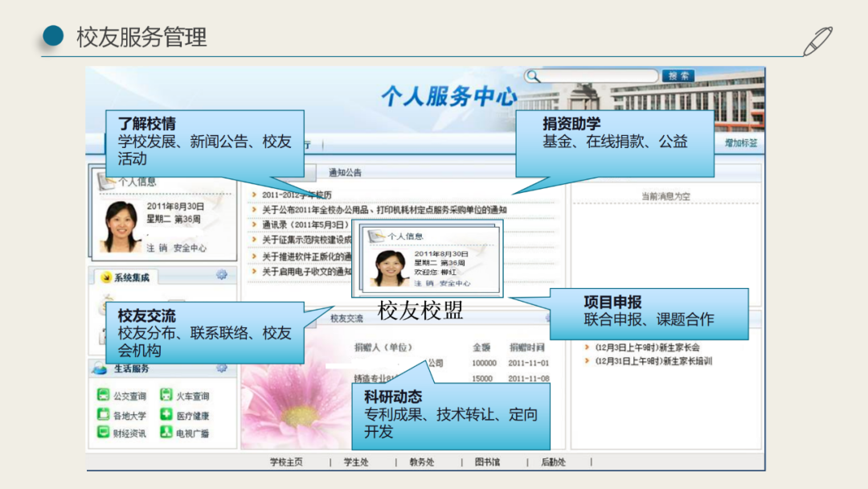Click the 生活服务 header icon

click(100, 368)
